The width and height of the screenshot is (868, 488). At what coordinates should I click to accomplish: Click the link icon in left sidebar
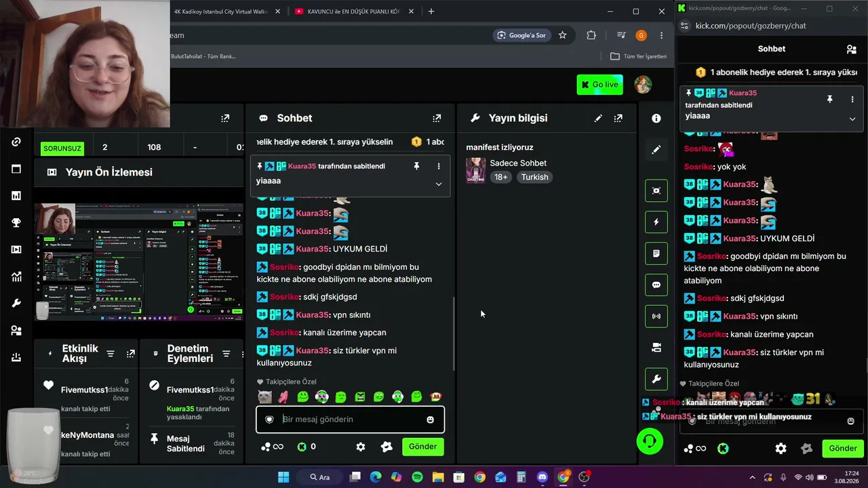pos(16,142)
